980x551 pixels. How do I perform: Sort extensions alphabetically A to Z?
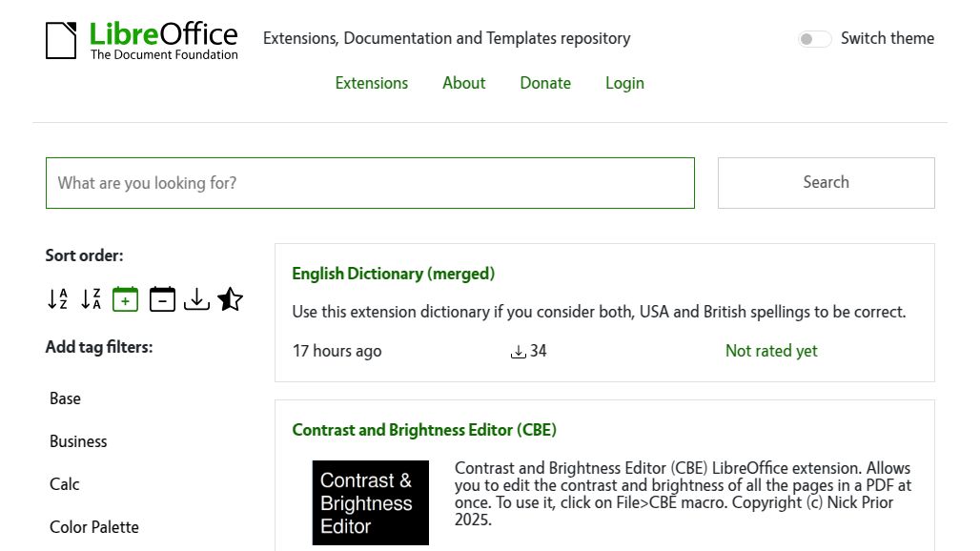pos(57,299)
